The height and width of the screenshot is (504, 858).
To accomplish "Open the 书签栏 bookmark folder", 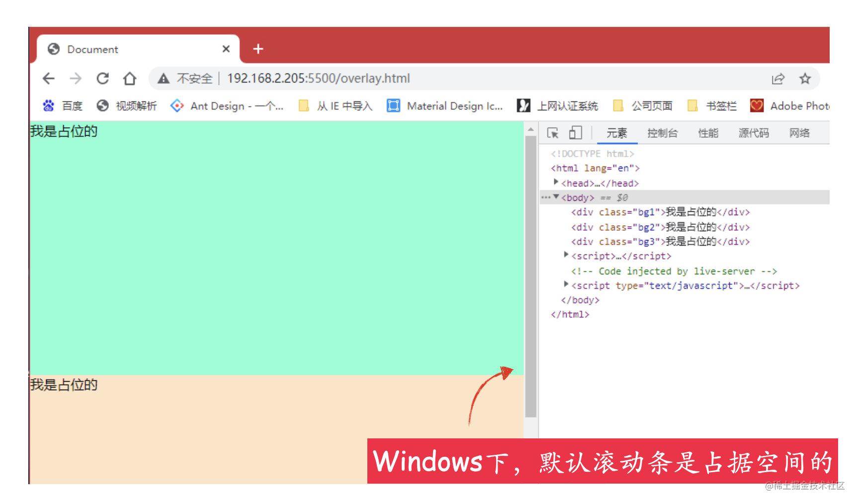I will click(x=712, y=106).
